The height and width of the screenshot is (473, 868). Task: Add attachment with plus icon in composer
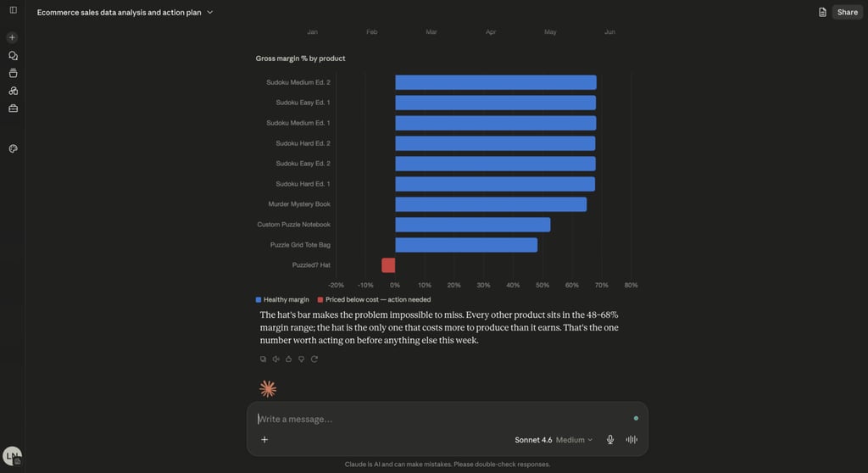[x=264, y=440]
